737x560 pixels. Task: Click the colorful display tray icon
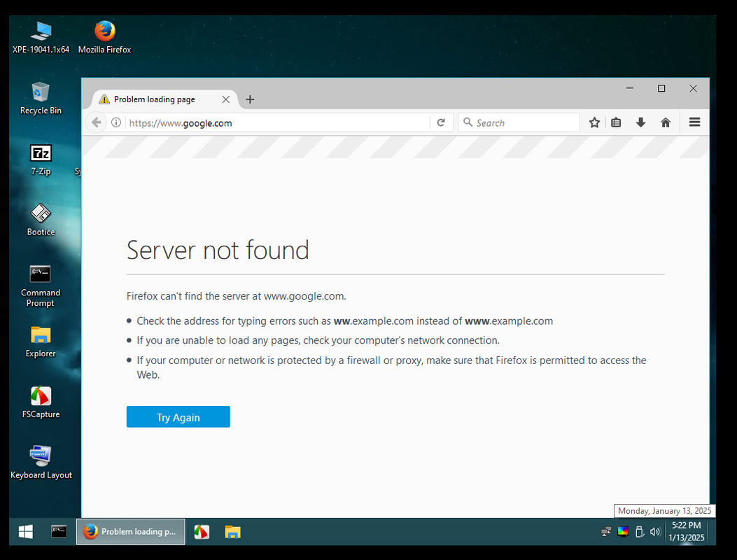click(x=623, y=532)
